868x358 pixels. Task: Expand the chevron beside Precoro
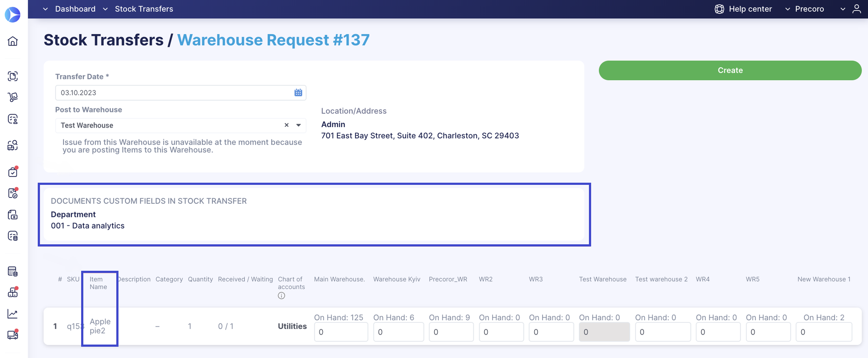pyautogui.click(x=788, y=9)
